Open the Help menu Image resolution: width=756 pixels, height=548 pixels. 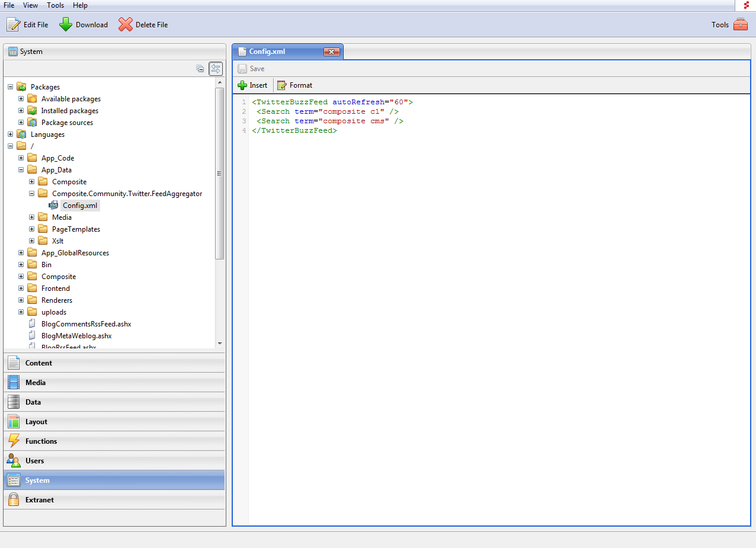[80, 5]
